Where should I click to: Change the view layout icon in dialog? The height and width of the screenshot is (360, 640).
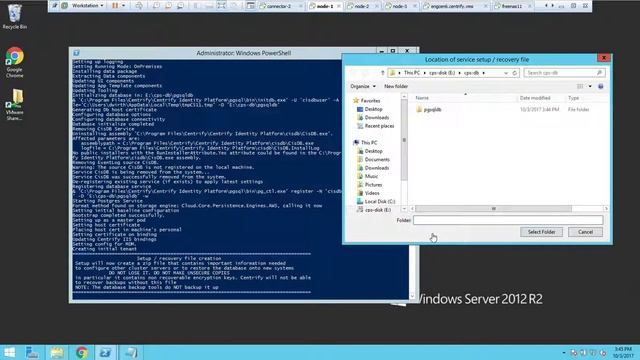tap(580, 87)
